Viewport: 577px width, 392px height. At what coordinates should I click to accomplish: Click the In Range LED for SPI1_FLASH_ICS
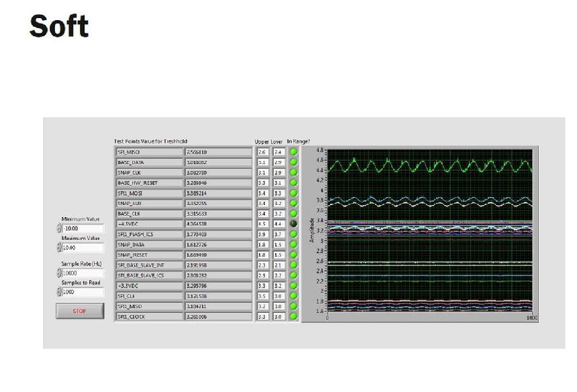(x=293, y=234)
